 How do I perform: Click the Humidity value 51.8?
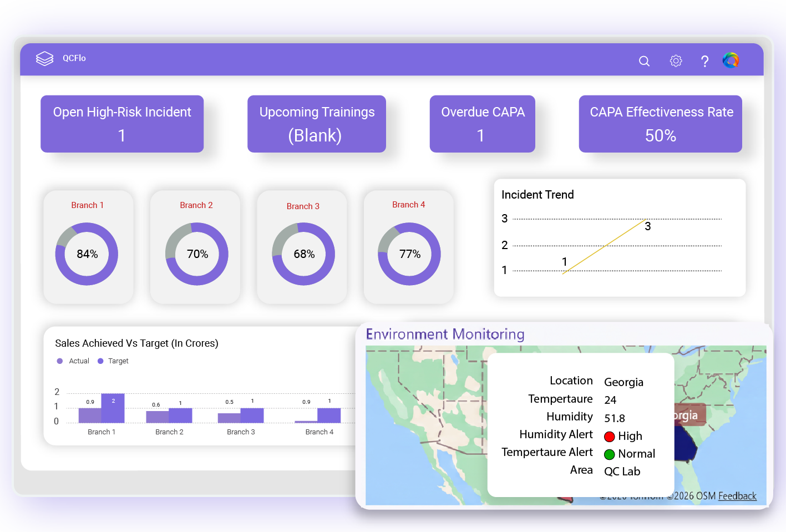615,418
